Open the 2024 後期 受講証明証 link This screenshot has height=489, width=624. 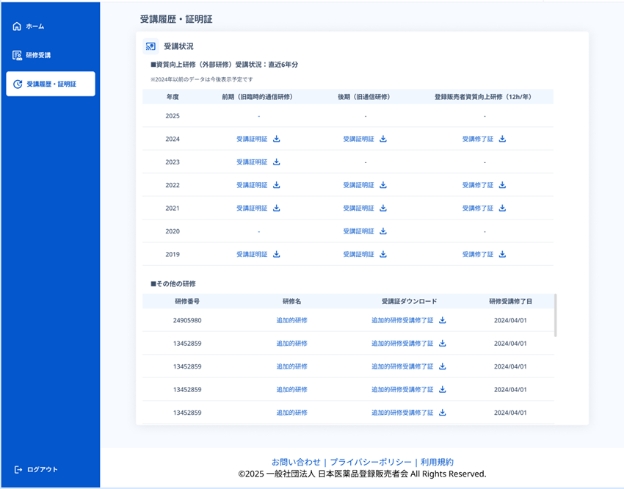click(x=359, y=139)
